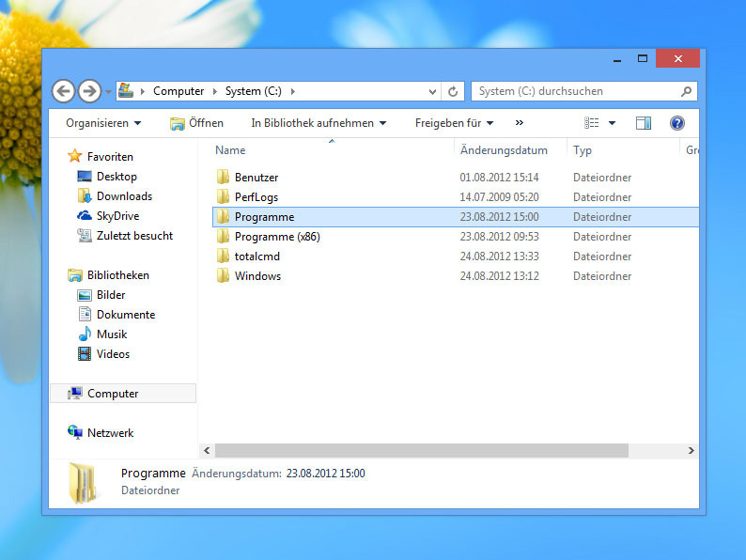Show more toolbar commands chevron
The width and height of the screenshot is (746, 560).
click(520, 123)
